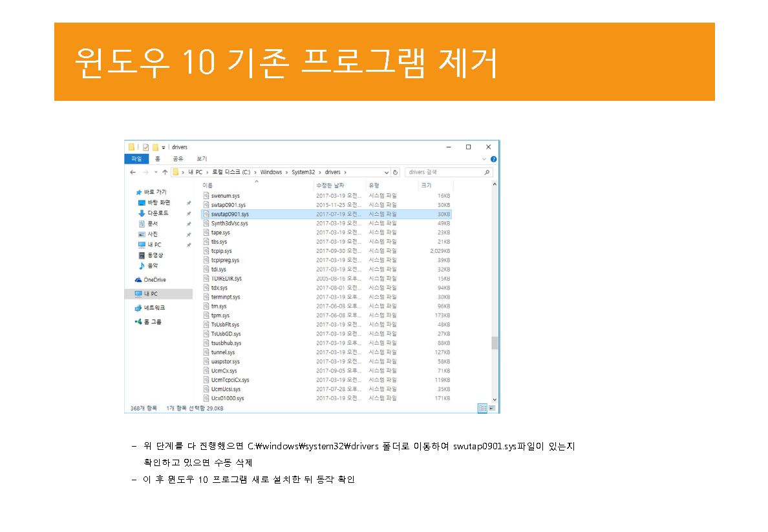
Task: Switch to details view icon
Action: (482, 409)
